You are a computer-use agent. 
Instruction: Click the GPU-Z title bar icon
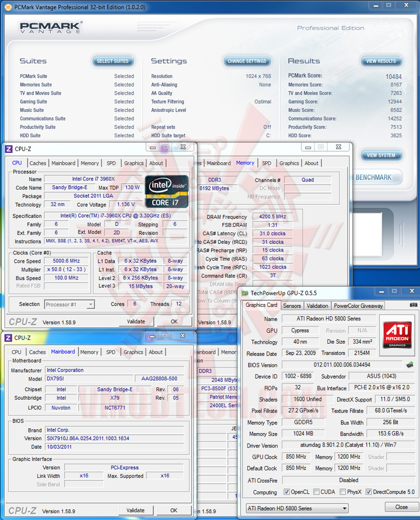click(245, 293)
